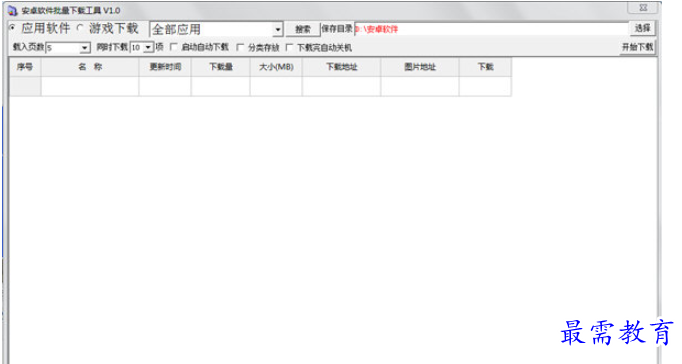The width and height of the screenshot is (682, 364).
Task: Close the 安卓软件批量下载工具 window
Action: (643, 7)
